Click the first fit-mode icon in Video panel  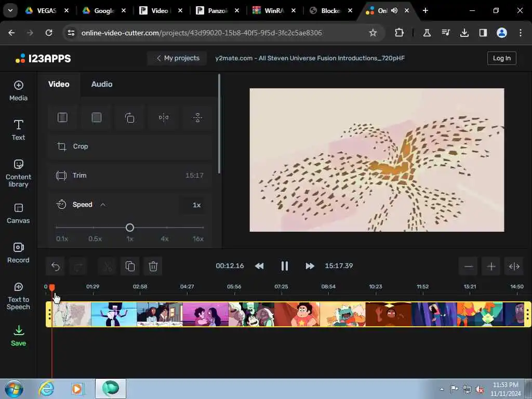point(62,118)
